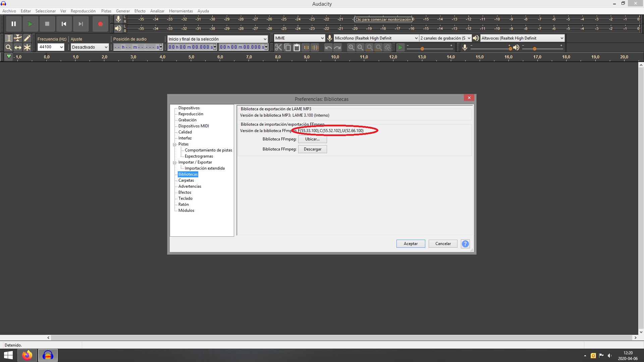Screen dimensions: 644x362
Task: Click the Zoom In toolbar icon
Action: click(x=351, y=47)
